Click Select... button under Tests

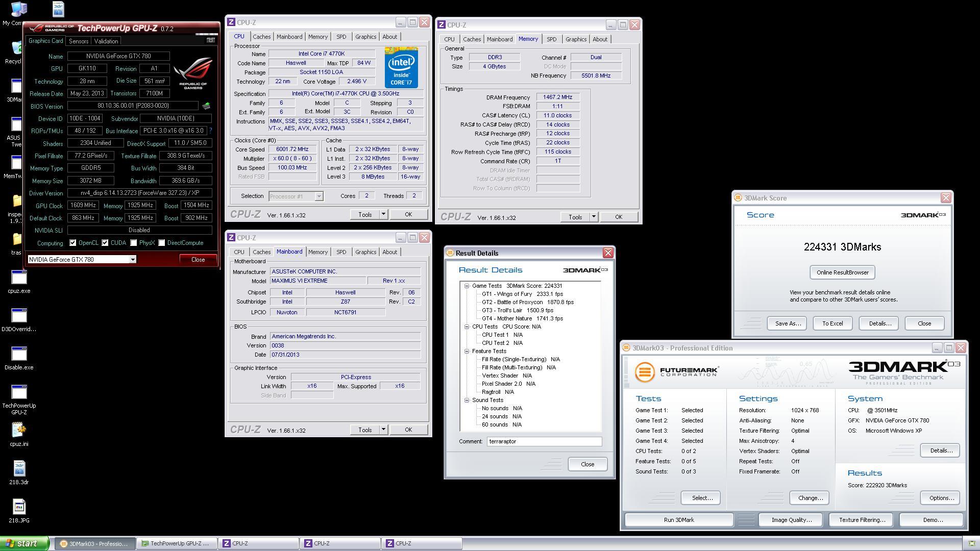[702, 498]
